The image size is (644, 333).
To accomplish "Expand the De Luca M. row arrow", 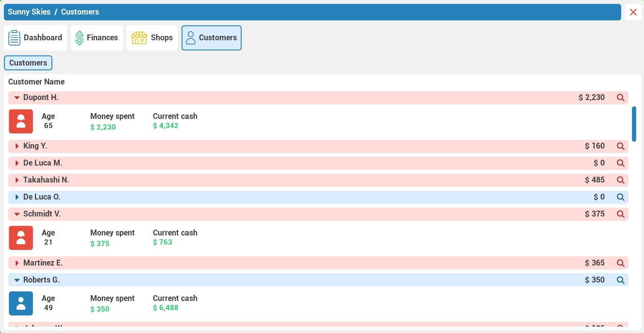I will tap(17, 163).
